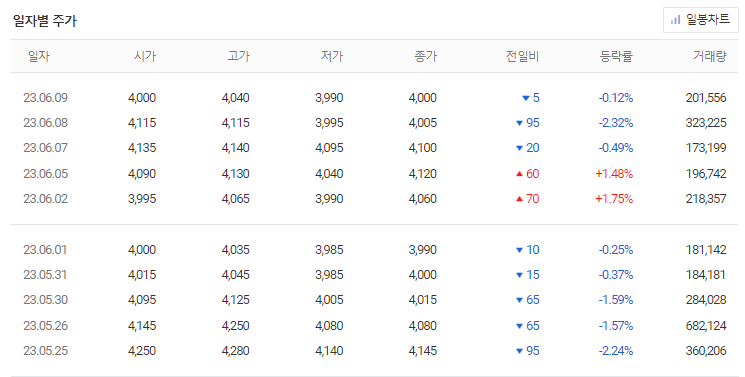
Task: Click the +1.75% change rate
Action: (x=614, y=199)
